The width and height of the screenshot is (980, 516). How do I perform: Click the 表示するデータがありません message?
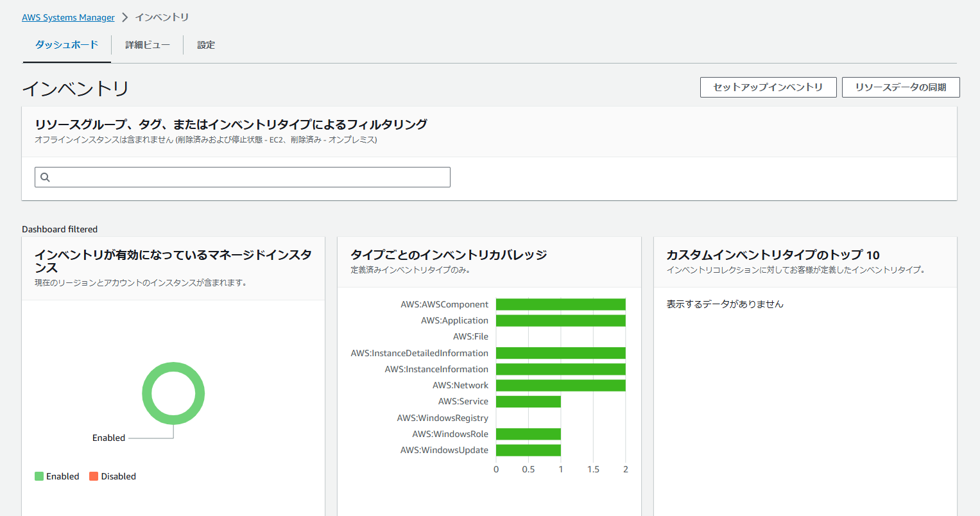725,304
